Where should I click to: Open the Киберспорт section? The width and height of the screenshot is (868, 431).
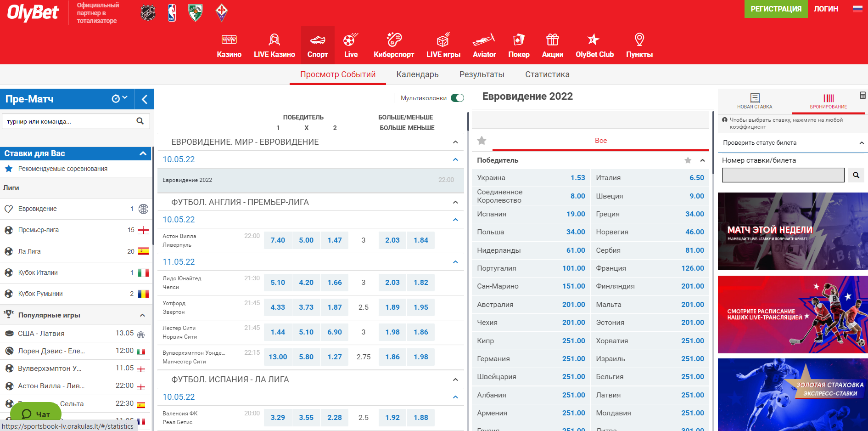click(394, 46)
